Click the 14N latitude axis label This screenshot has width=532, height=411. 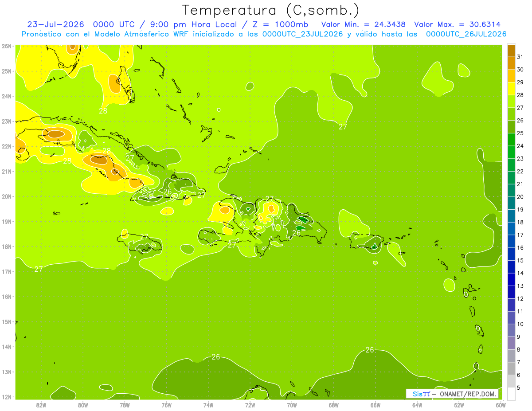click(7, 347)
